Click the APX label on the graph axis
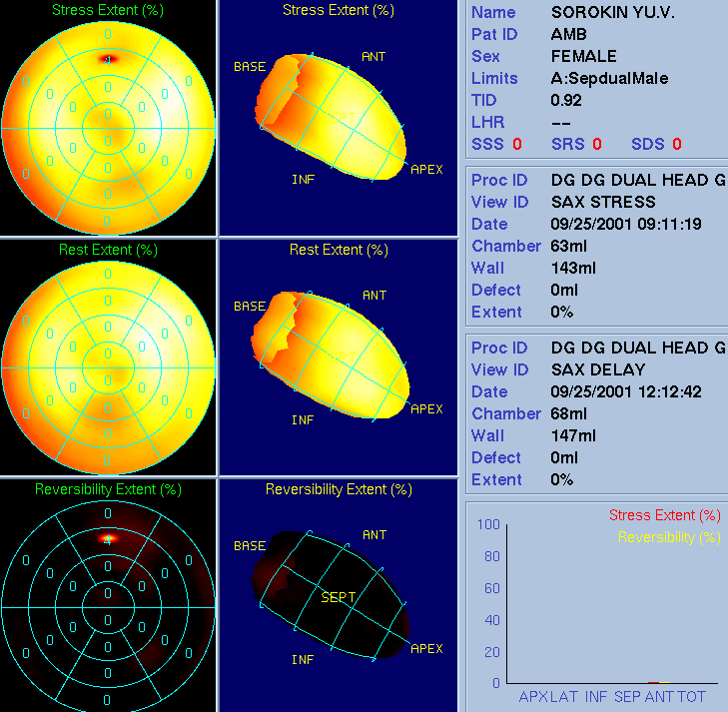728x712 pixels. pos(533,697)
